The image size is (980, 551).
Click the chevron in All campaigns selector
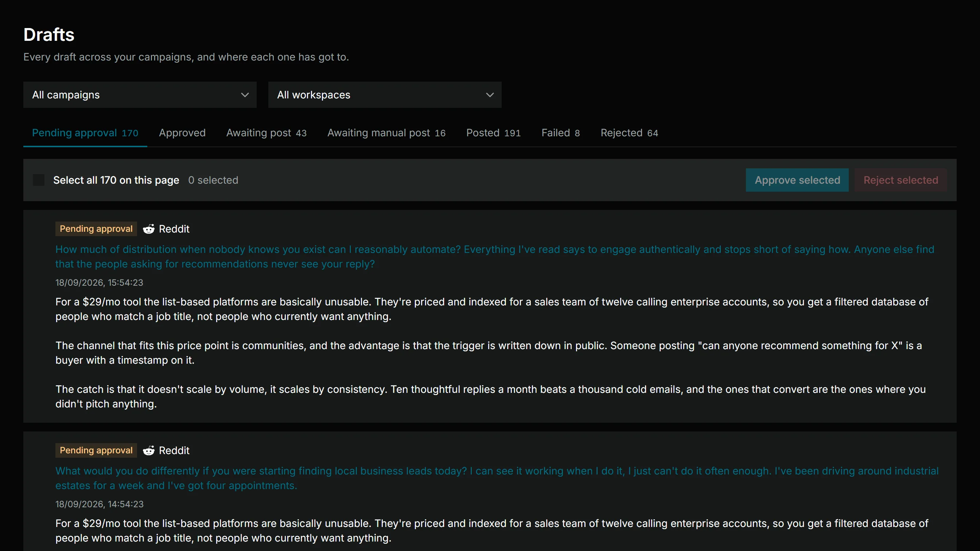[245, 95]
